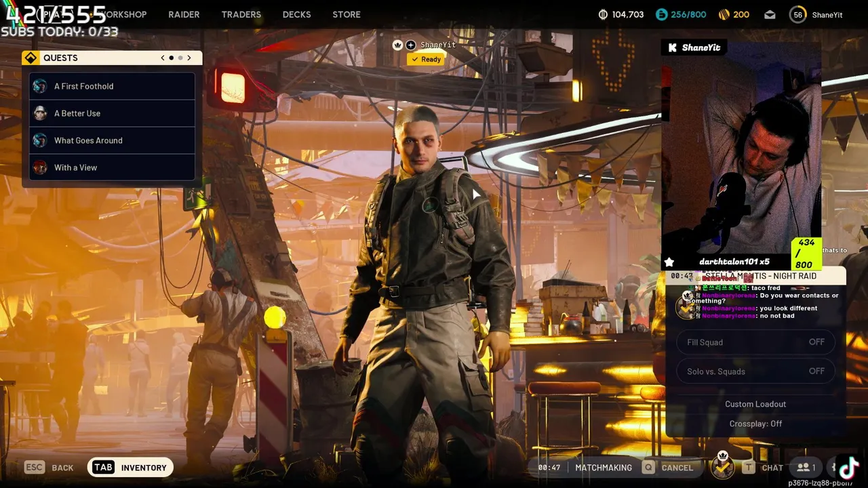Open the Store tab
The height and width of the screenshot is (488, 868).
pos(347,14)
